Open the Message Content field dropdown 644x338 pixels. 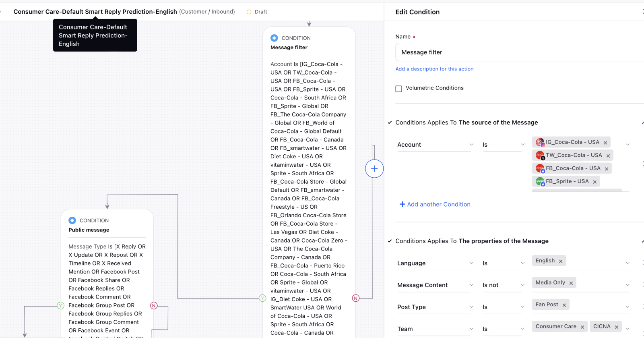click(x=435, y=285)
